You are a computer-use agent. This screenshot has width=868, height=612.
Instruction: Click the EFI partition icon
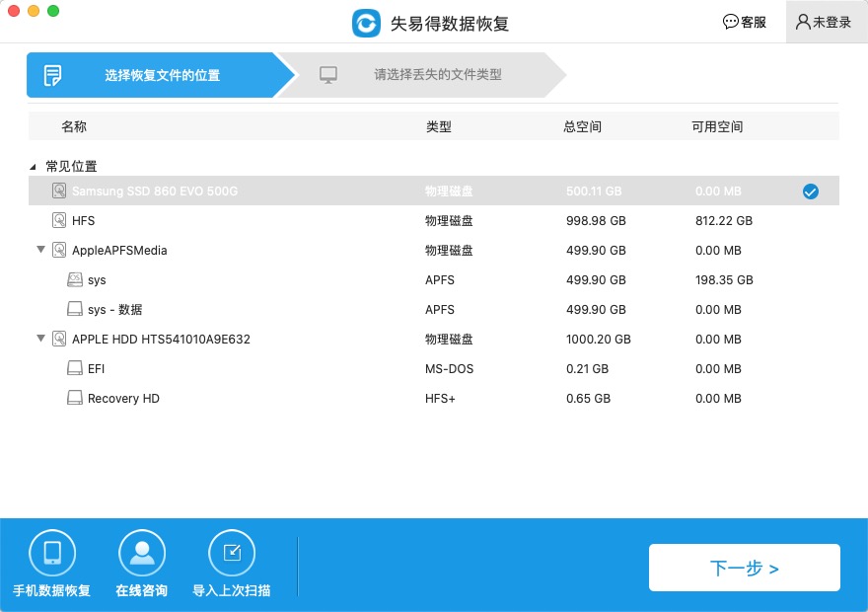75,368
